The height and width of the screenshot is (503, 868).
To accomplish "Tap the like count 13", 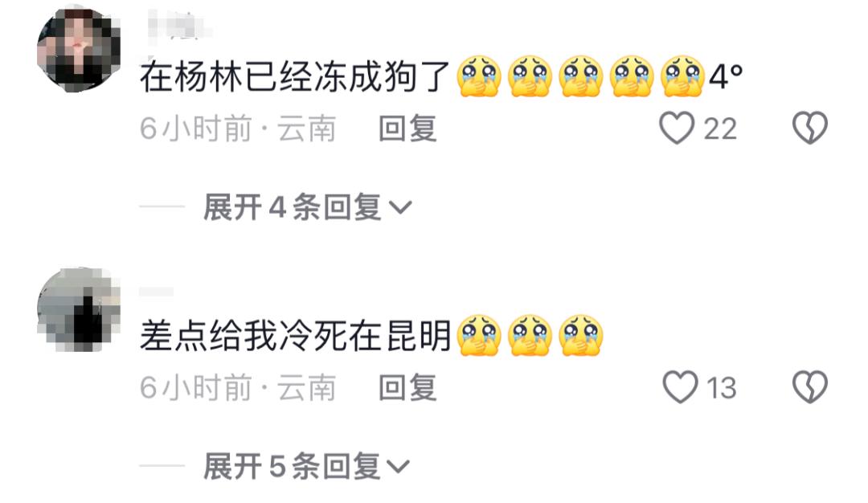I will click(x=721, y=387).
